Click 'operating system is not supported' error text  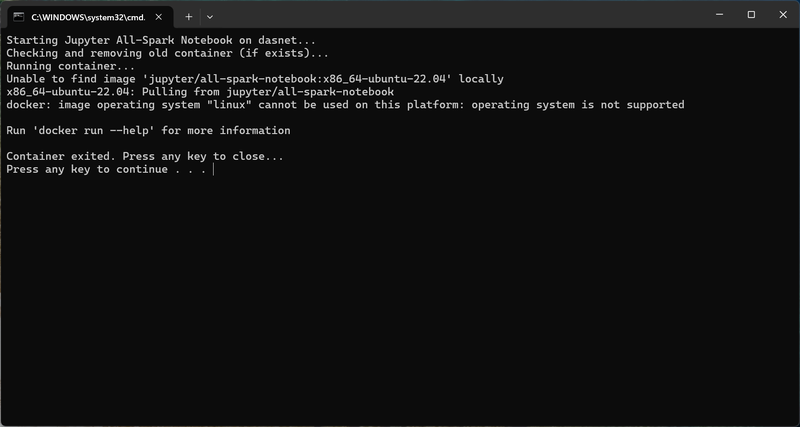578,105
